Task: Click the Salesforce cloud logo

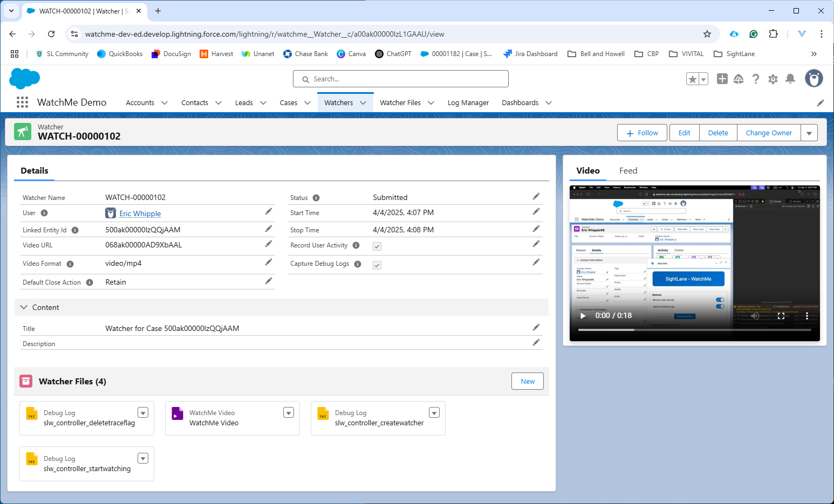Action: click(25, 79)
